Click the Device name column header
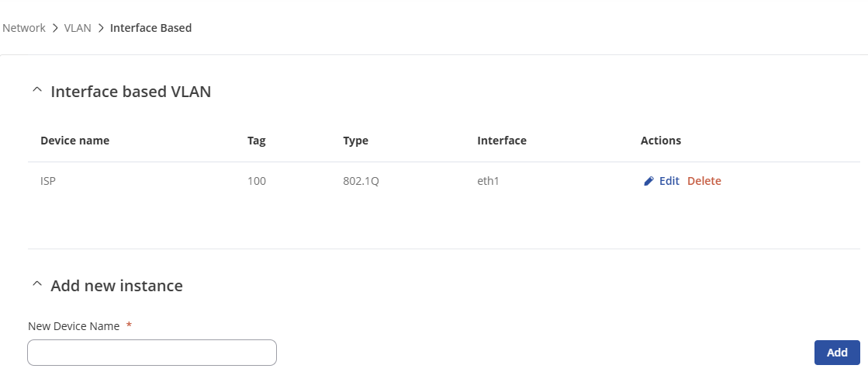This screenshot has height=386, width=868. pos(74,141)
